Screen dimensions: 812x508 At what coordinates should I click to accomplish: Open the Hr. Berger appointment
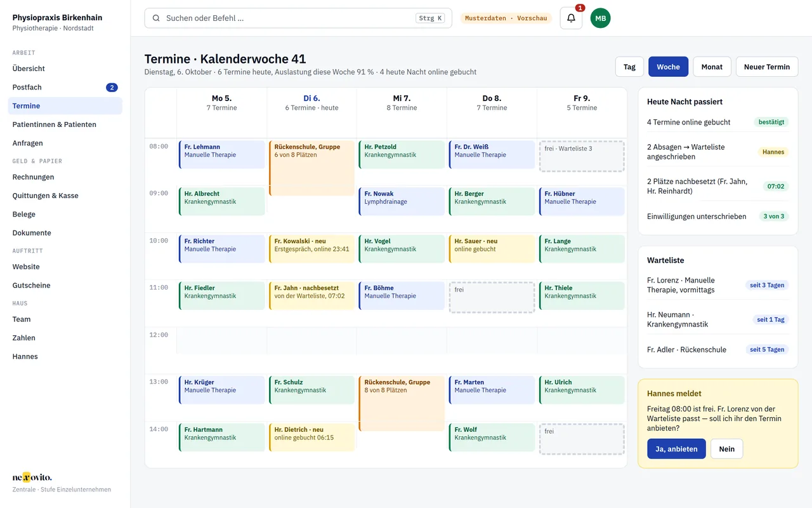[492, 202]
